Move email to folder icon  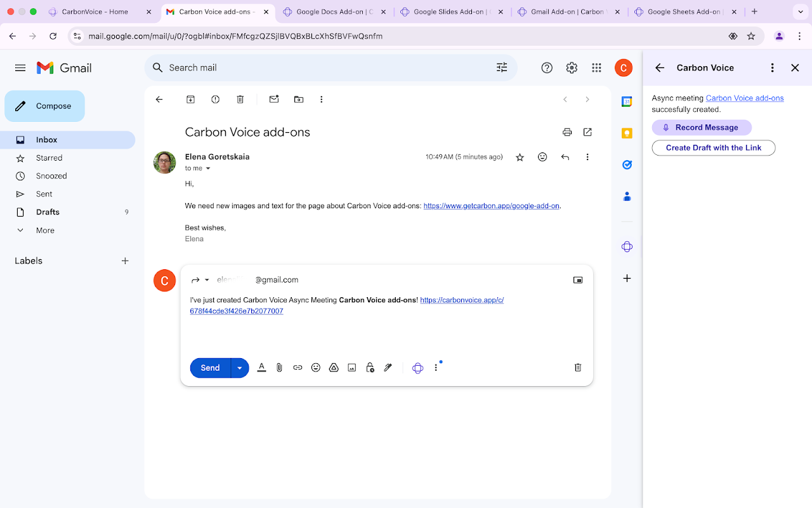point(299,99)
